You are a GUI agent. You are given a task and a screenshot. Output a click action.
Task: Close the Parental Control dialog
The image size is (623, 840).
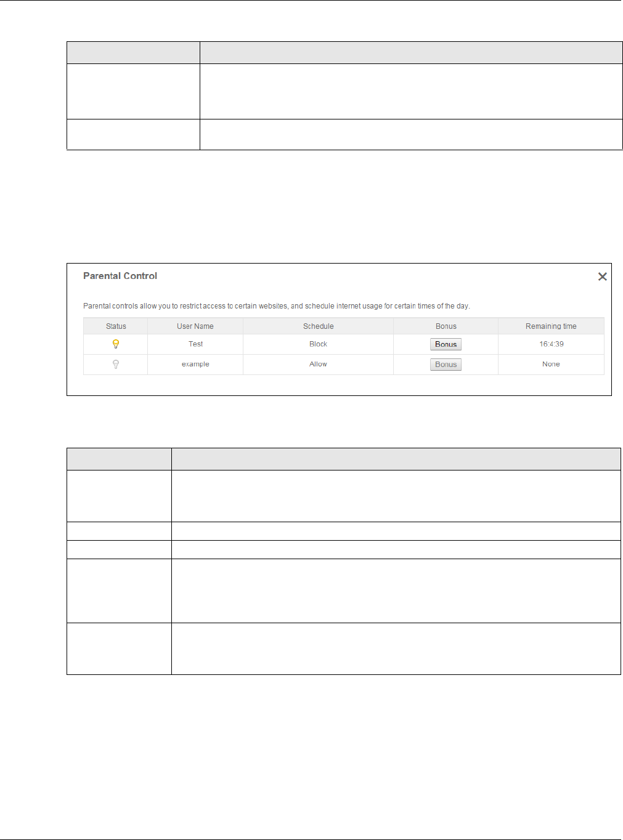tap(602, 277)
